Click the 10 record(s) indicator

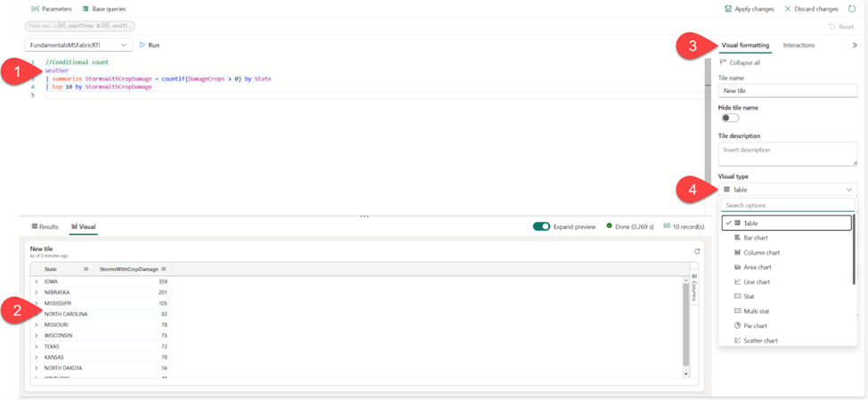click(684, 226)
